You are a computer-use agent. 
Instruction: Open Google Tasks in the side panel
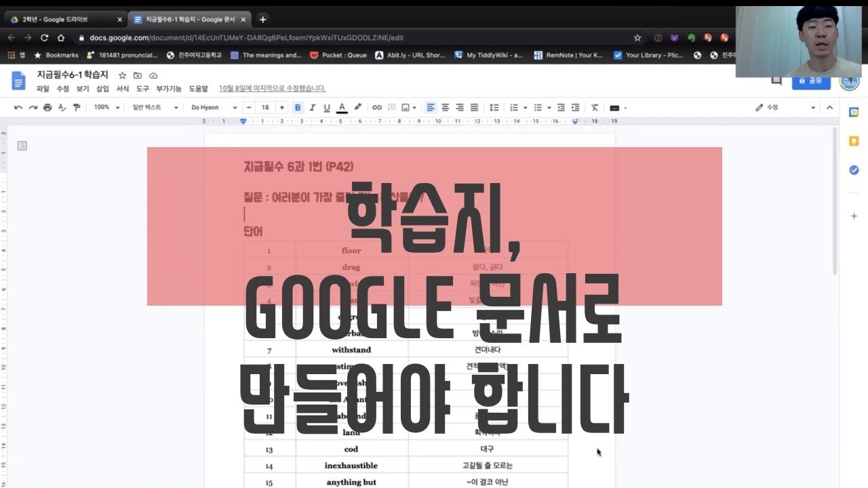pos(854,170)
